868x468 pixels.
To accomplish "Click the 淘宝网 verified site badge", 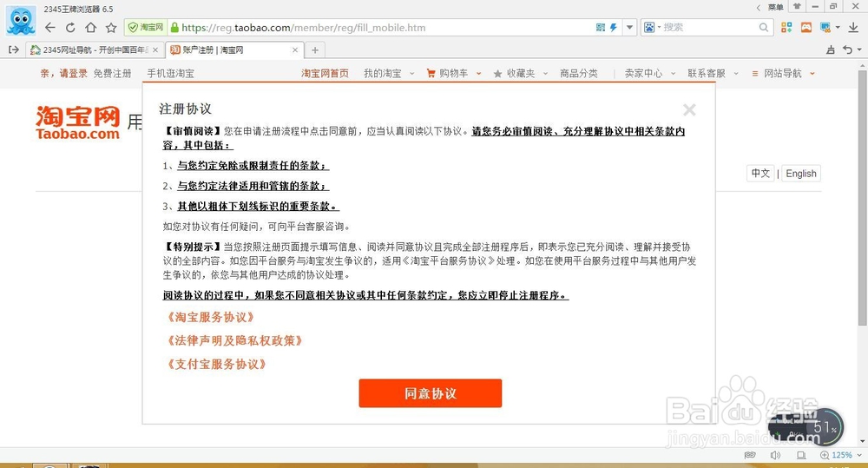I will (x=146, y=27).
